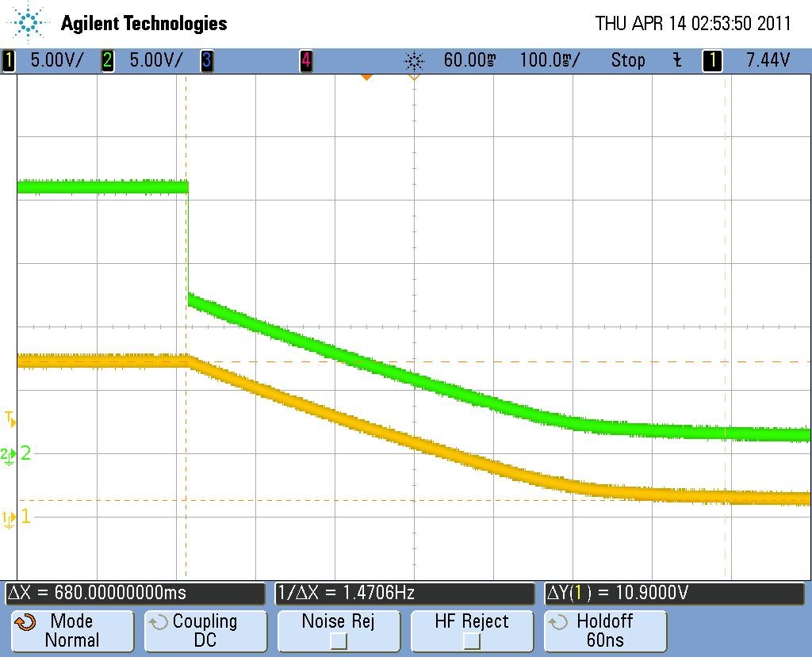Toggle the Noise Rej checkbox
This screenshot has width=812, height=657.
338,641
